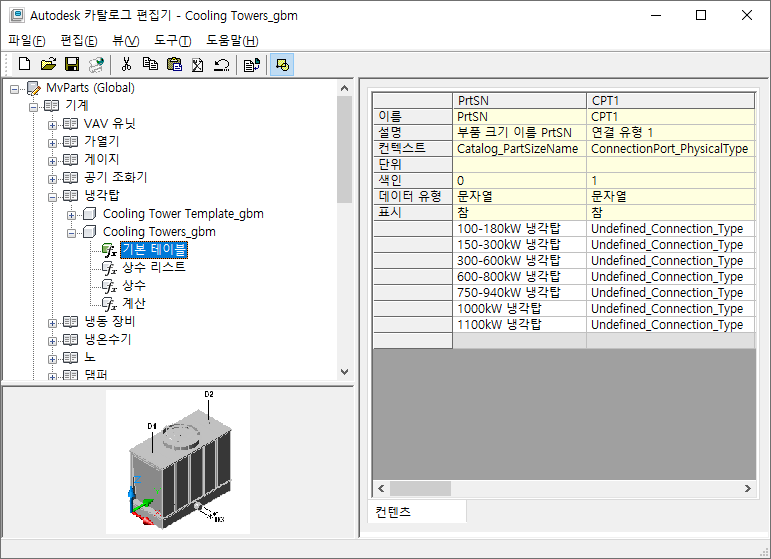Click the table horizontal scroll left arrow
Image resolution: width=771 pixels, height=559 pixels.
point(381,488)
